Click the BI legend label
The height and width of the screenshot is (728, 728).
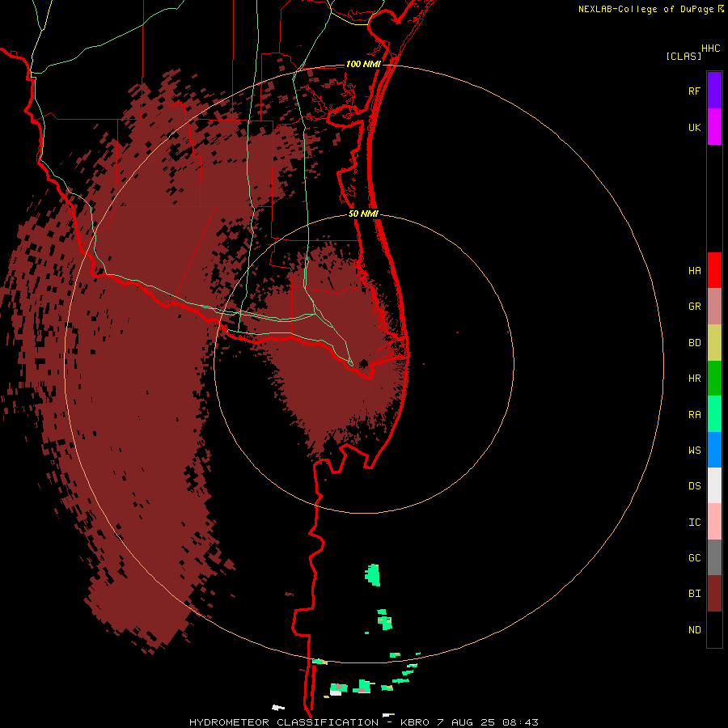coord(694,594)
